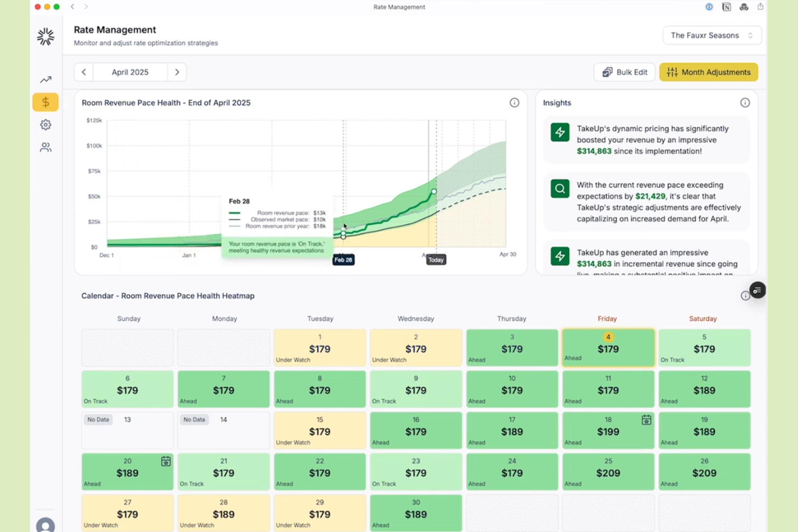The image size is (798, 532).
Task: Click the event icon on April 20 cell
Action: [166, 461]
